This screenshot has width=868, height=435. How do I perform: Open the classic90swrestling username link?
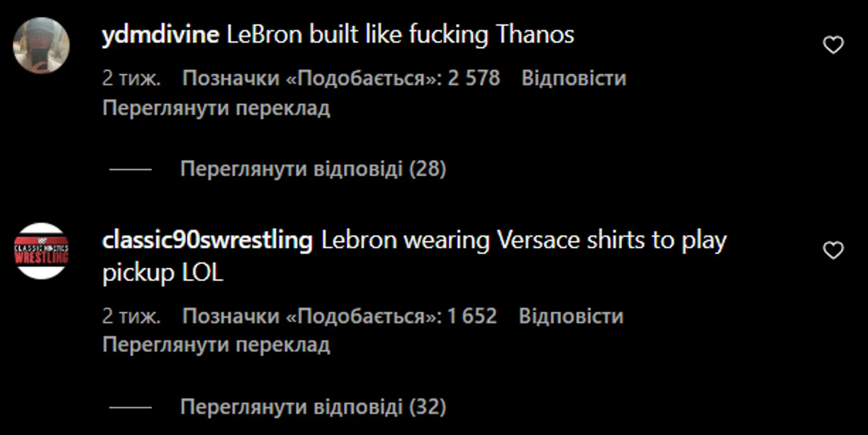207,240
